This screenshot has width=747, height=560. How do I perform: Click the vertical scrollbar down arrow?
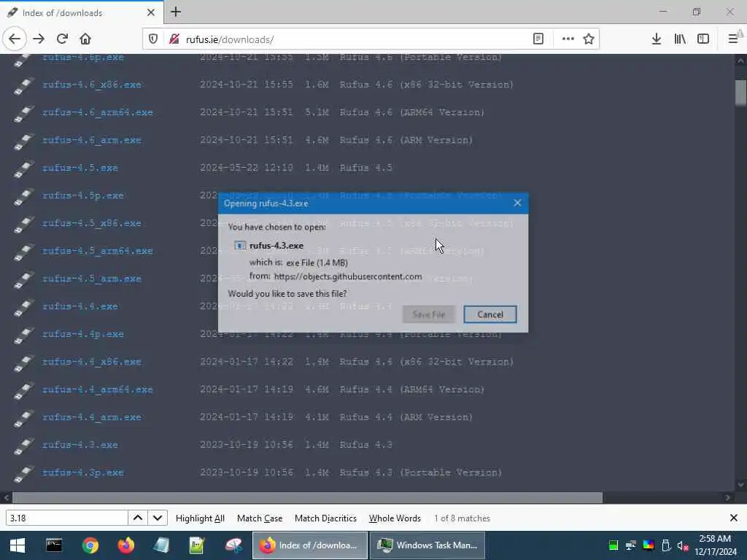click(x=740, y=485)
